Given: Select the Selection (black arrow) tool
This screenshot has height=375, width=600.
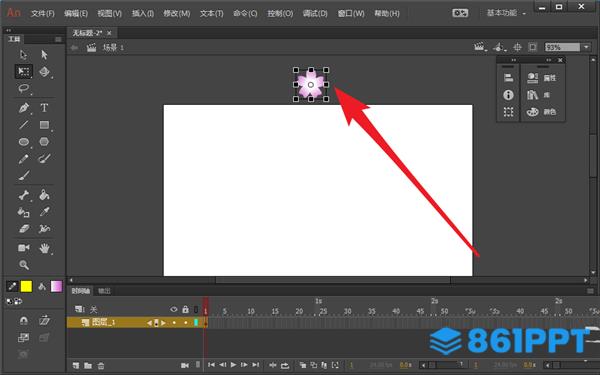Looking at the screenshot, I should (24, 55).
